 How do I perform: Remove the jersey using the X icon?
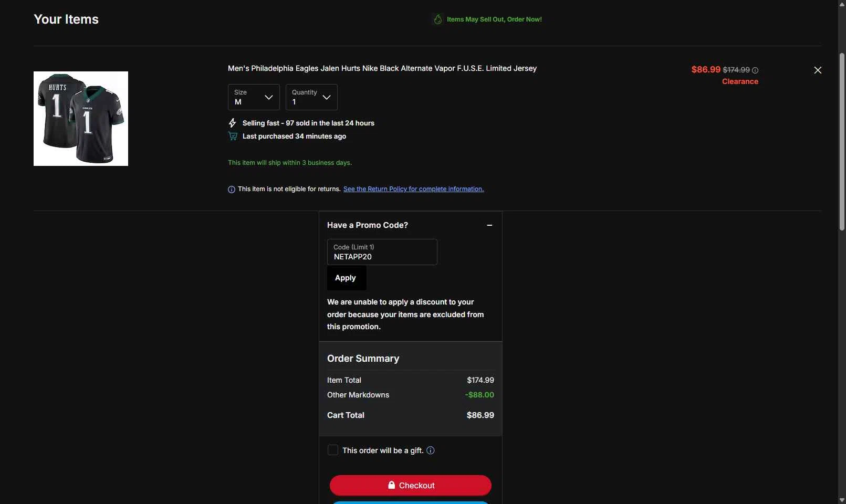(818, 70)
